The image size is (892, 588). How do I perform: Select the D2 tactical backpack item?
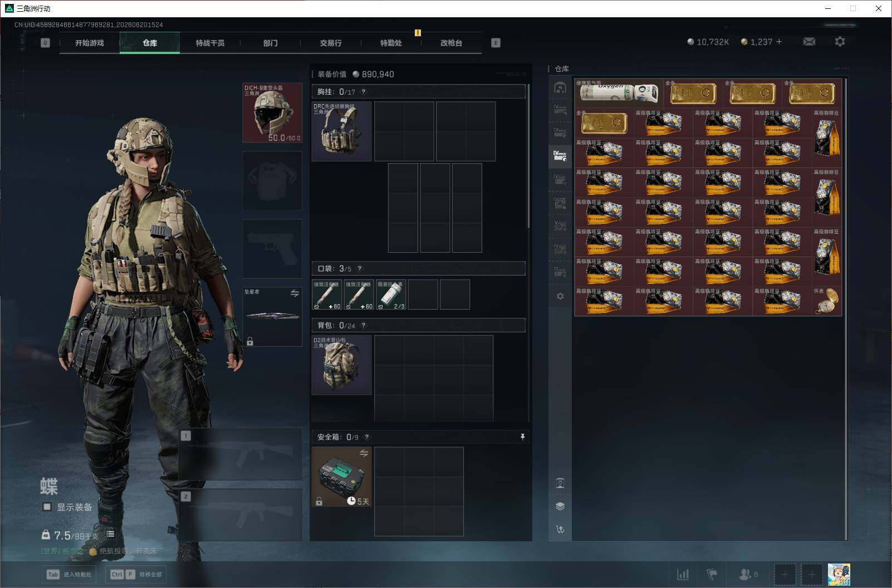(341, 365)
